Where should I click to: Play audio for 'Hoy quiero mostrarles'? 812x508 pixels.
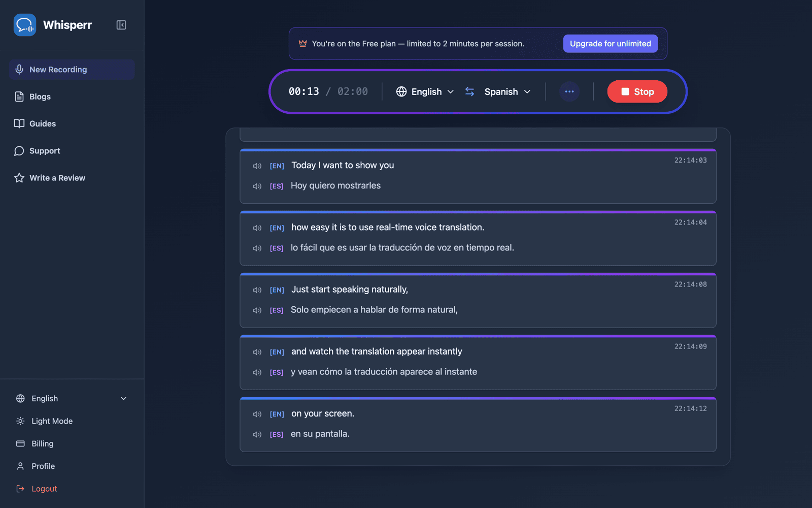point(257,186)
